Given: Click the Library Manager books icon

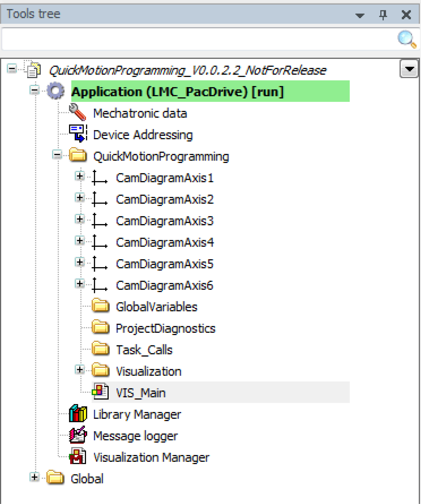Looking at the screenshot, I should (78, 413).
